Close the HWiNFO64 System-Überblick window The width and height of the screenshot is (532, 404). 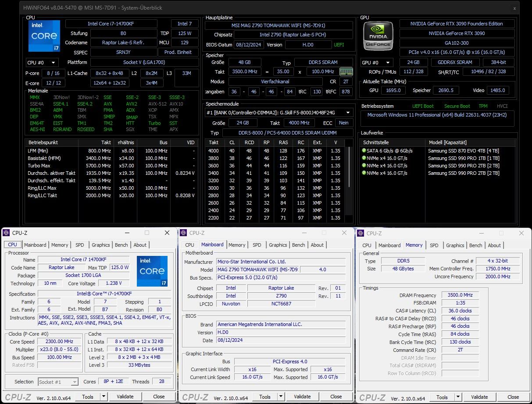click(514, 8)
